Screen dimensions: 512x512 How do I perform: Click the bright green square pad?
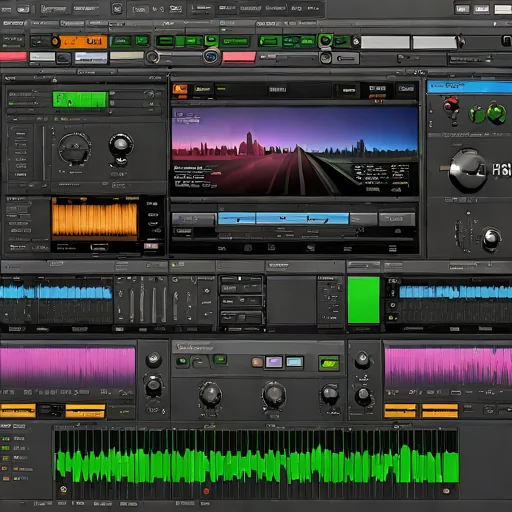click(x=364, y=300)
